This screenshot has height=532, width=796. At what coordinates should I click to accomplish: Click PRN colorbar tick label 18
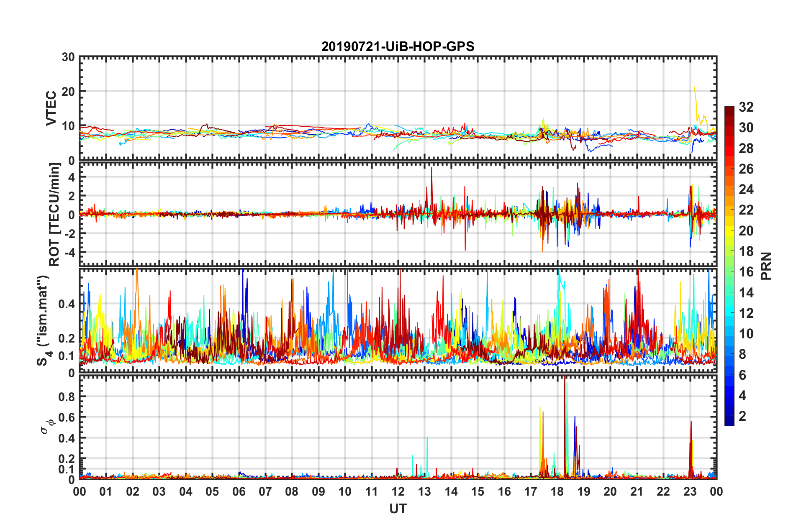click(x=746, y=251)
